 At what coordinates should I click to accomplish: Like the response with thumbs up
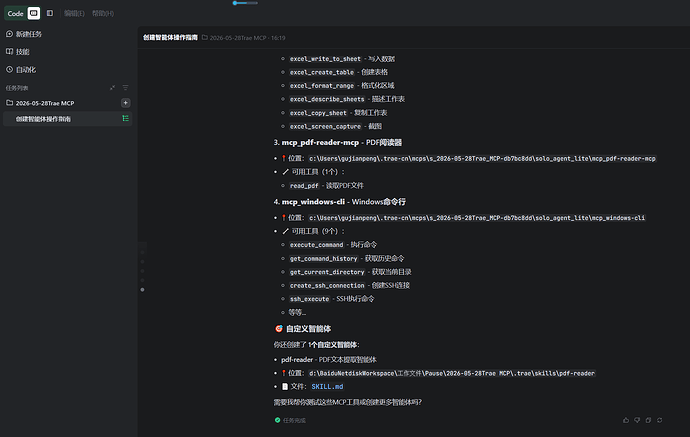pyautogui.click(x=626, y=420)
